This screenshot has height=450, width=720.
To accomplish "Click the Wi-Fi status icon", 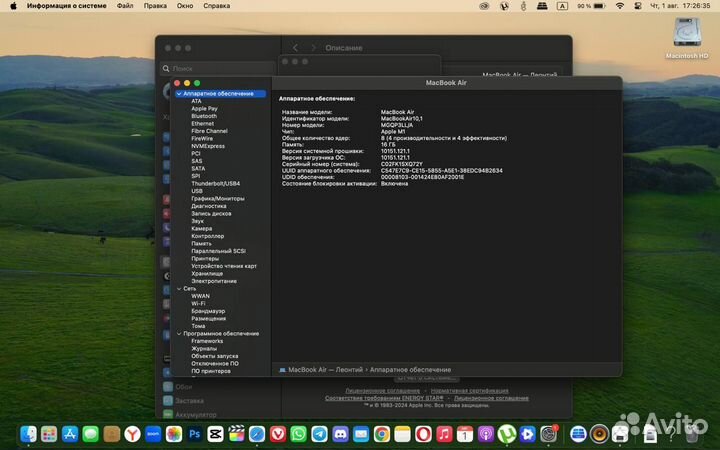I will [619, 6].
